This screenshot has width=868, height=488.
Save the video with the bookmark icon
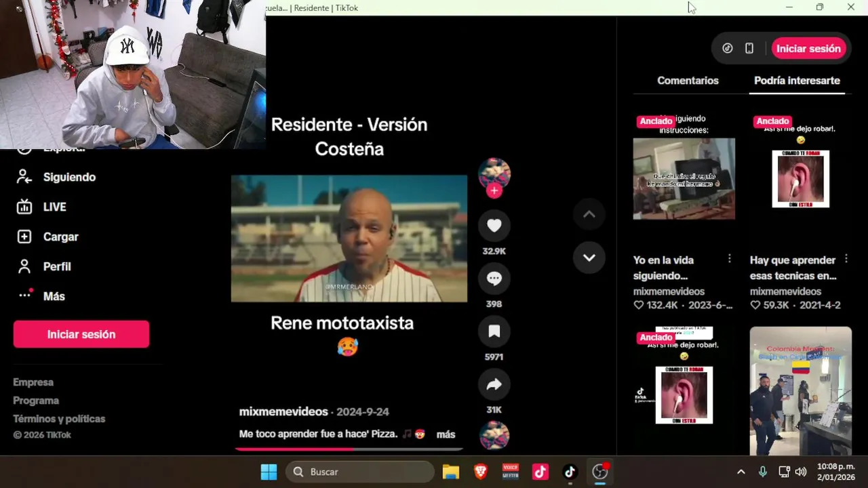point(494,331)
